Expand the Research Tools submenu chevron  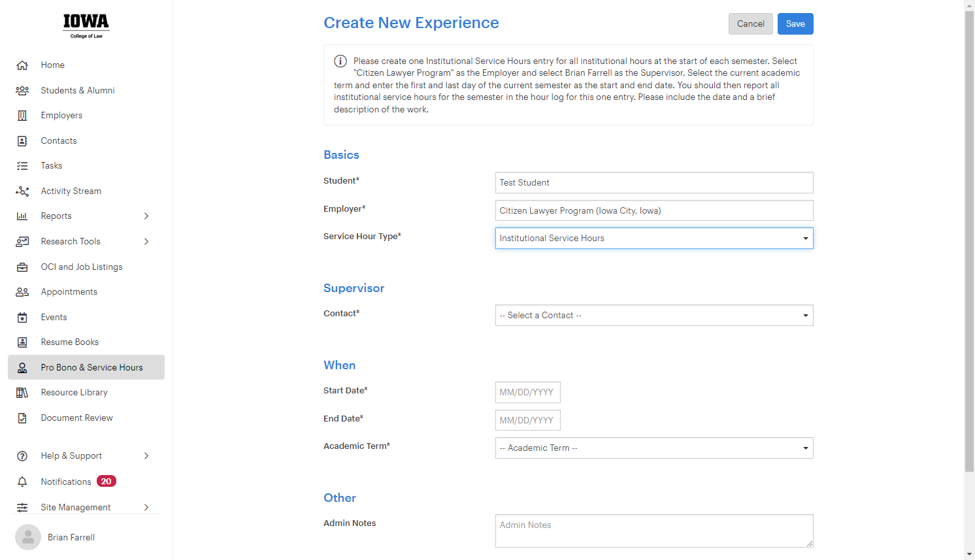click(146, 242)
